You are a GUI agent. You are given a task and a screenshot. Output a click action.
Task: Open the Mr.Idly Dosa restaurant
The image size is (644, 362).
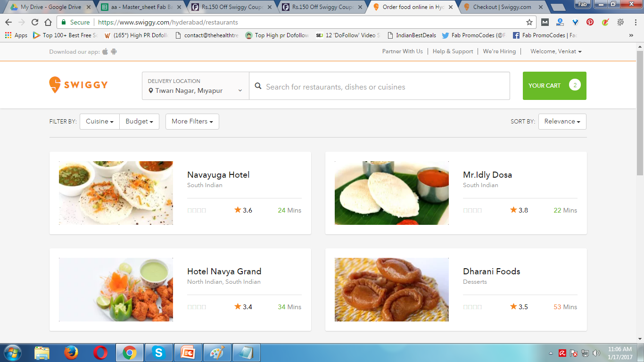pos(487,175)
